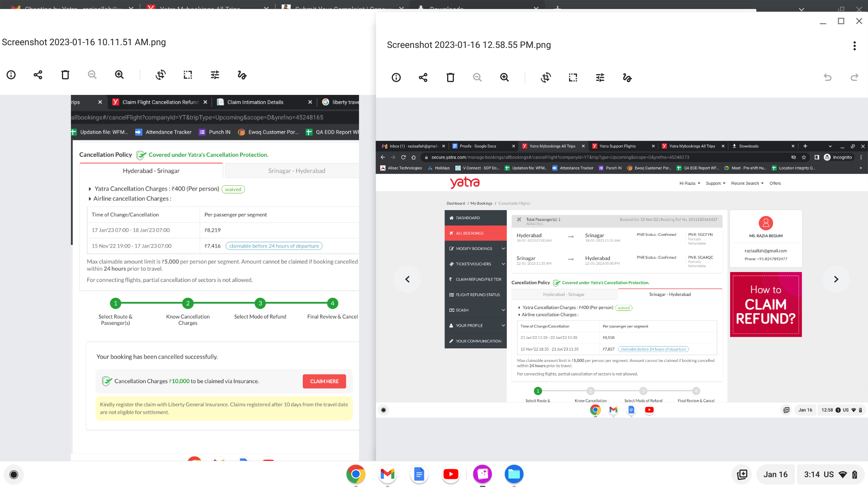868x488 pixels.
Task: Redo edit in right Gallery window
Action: pyautogui.click(x=854, y=78)
